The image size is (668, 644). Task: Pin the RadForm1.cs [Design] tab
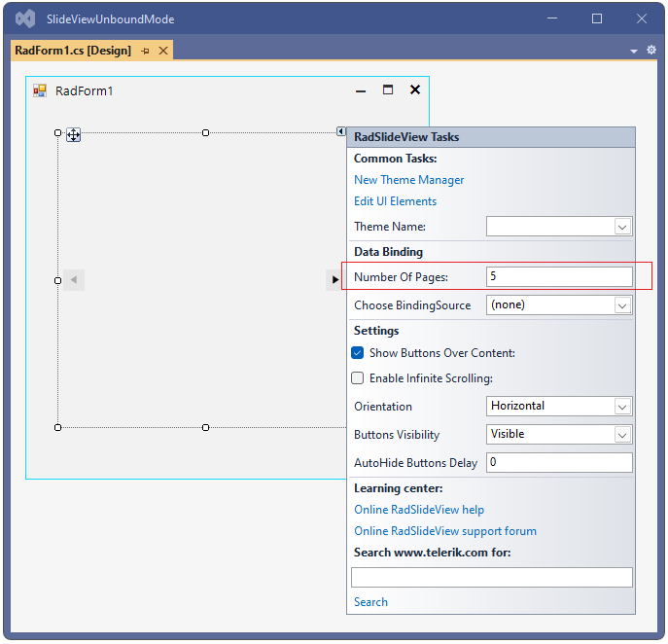pyautogui.click(x=145, y=52)
